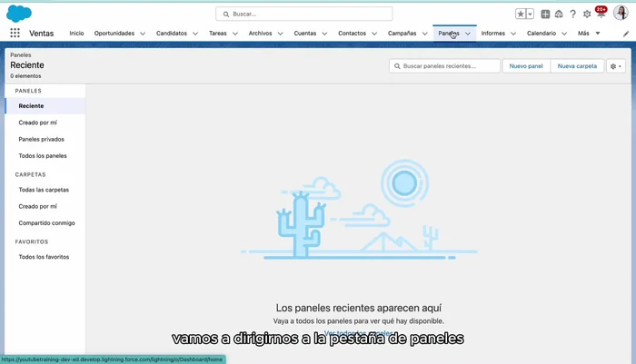Expand the Oportunidades tab chevron
636x364 pixels.
(143, 34)
